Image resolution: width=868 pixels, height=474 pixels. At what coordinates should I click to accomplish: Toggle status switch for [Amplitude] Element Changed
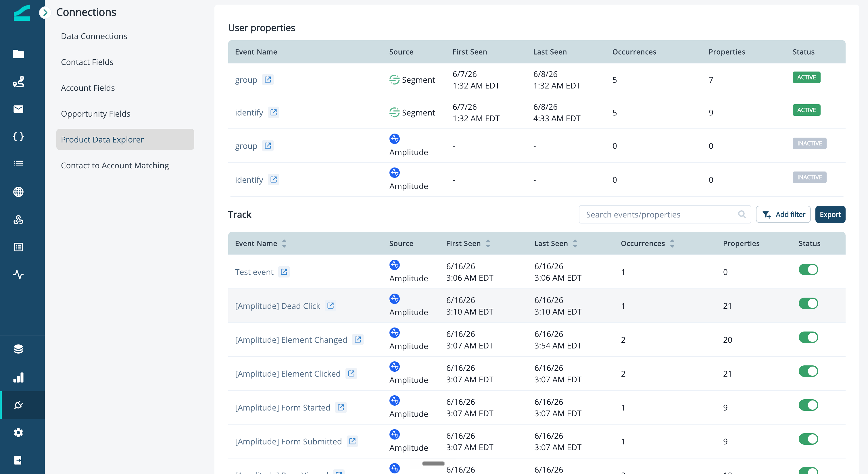[x=808, y=337]
